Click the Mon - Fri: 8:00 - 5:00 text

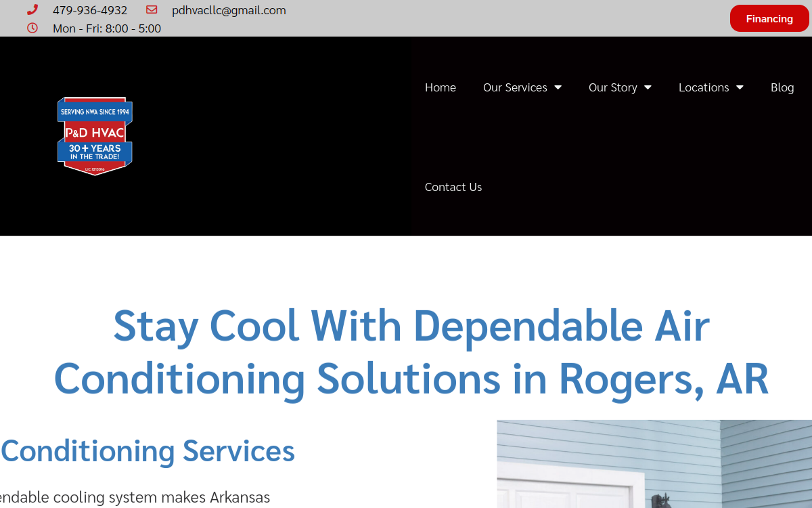pyautogui.click(x=107, y=28)
